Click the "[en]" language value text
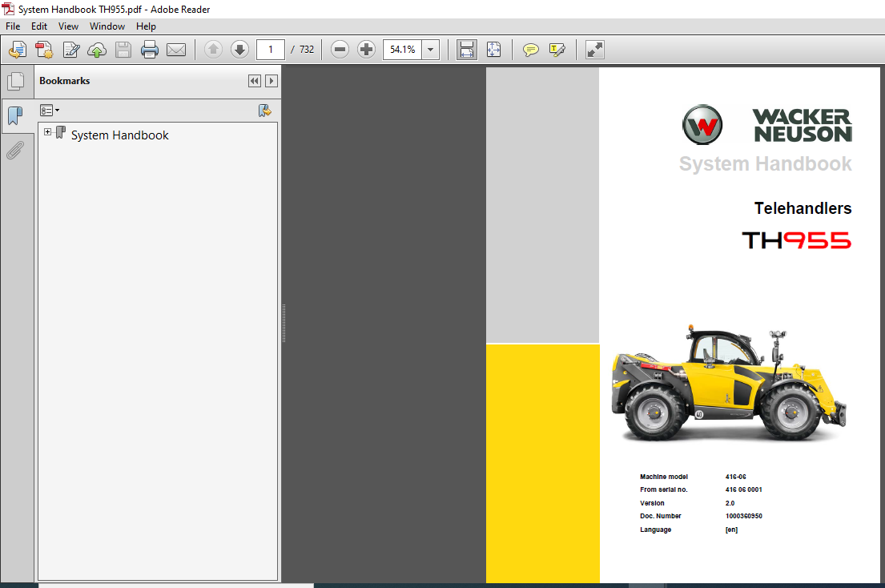Viewport: 885px width, 588px height. [731, 530]
